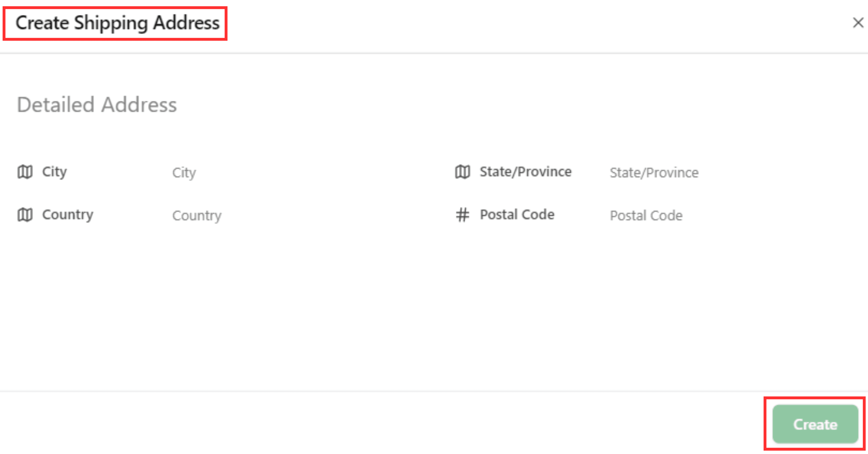Click the City field label
The height and width of the screenshot is (454, 868).
tap(54, 172)
